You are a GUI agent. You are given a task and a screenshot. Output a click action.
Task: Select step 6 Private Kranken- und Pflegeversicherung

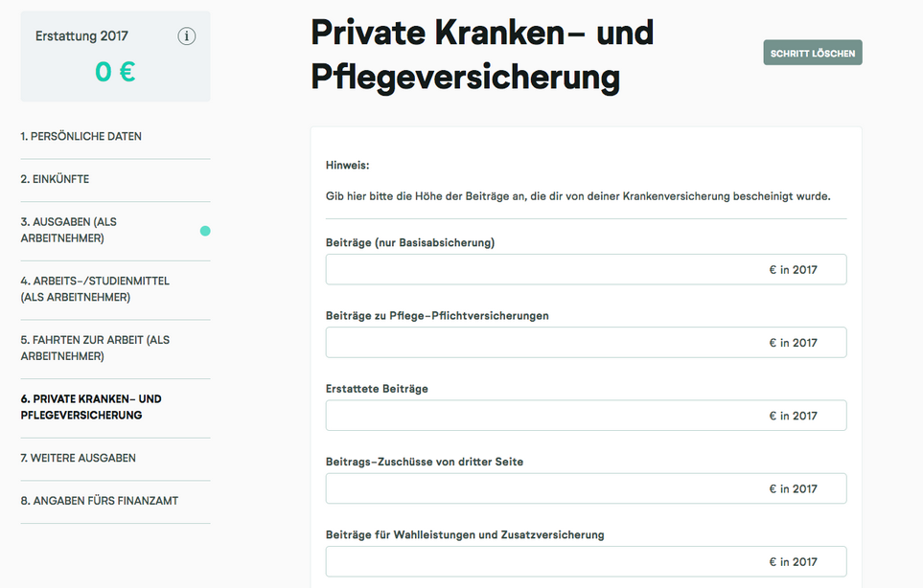[91, 407]
